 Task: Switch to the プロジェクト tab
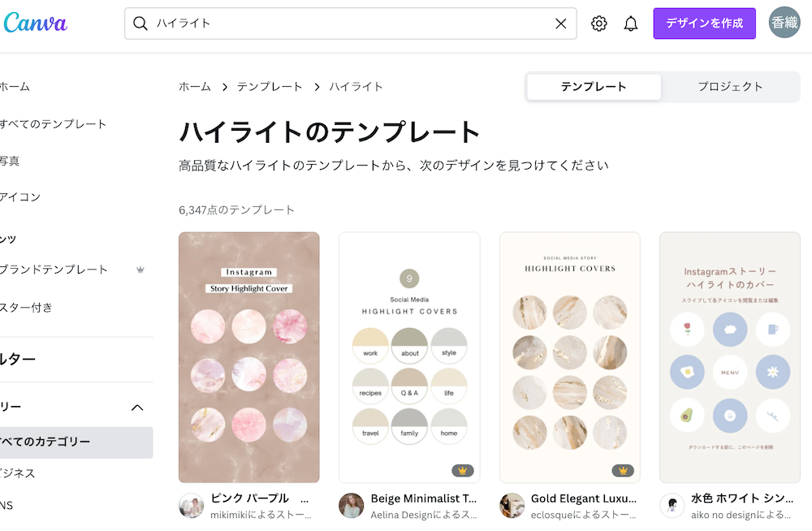pos(728,86)
